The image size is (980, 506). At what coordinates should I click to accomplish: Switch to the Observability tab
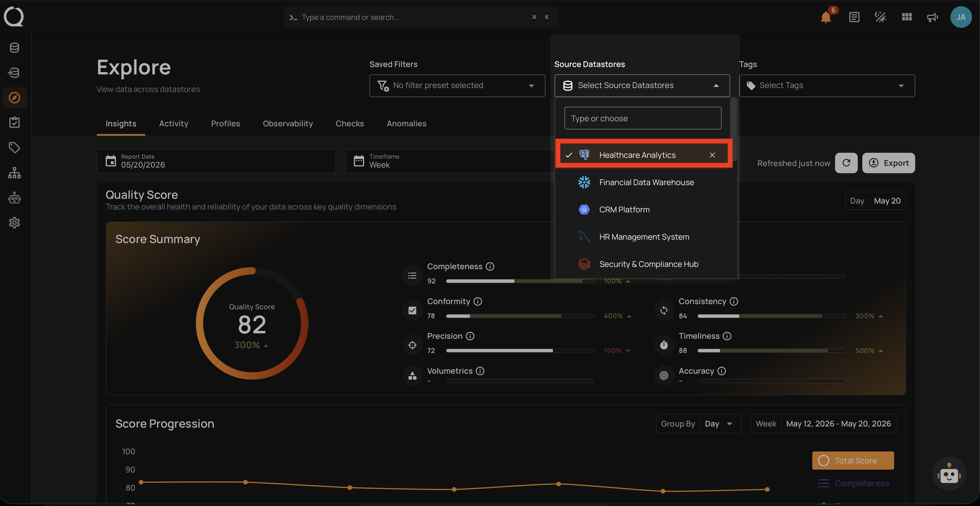coord(288,124)
